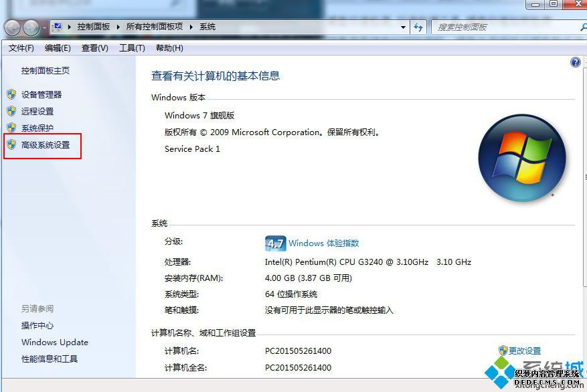Select the 所有控制面板项 breadcrumb
Screen dimensions: 587x392
tap(154, 27)
